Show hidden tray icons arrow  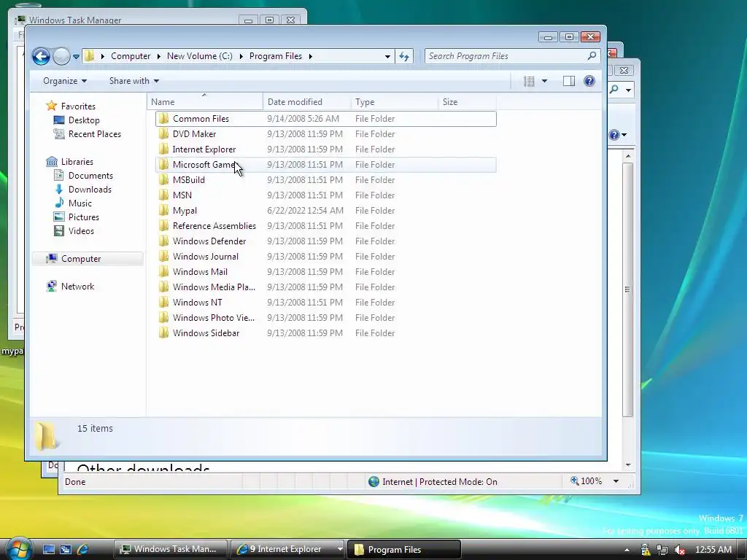[x=627, y=550]
